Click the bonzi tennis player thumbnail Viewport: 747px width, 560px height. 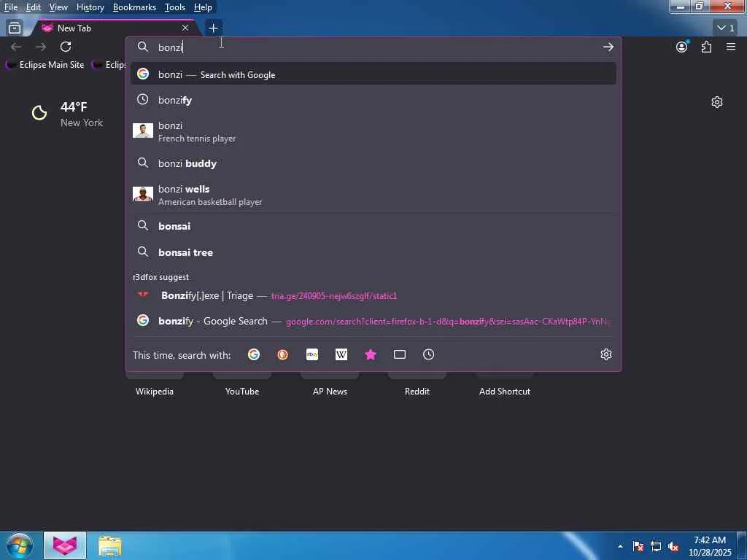coord(143,131)
